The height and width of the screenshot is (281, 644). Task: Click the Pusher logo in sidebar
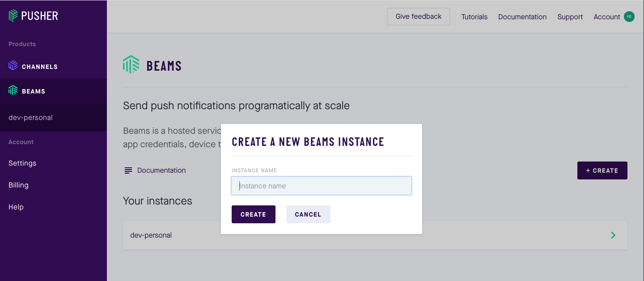coord(34,16)
